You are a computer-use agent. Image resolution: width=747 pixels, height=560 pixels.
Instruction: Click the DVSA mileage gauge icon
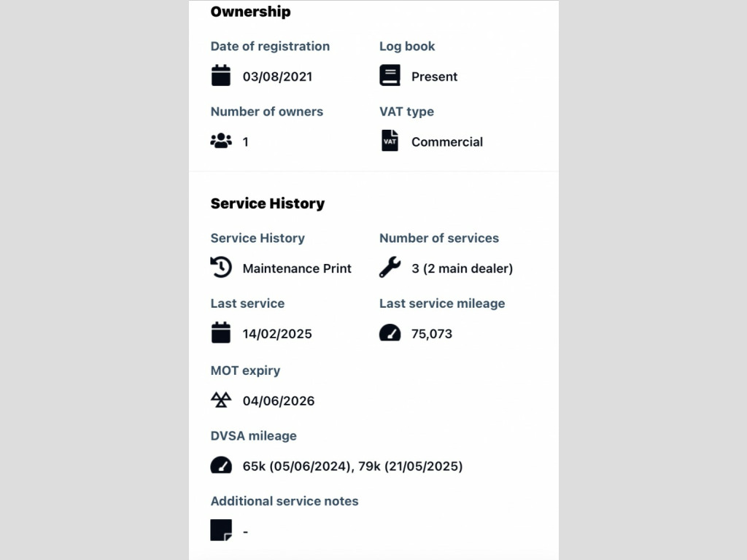coord(220,465)
